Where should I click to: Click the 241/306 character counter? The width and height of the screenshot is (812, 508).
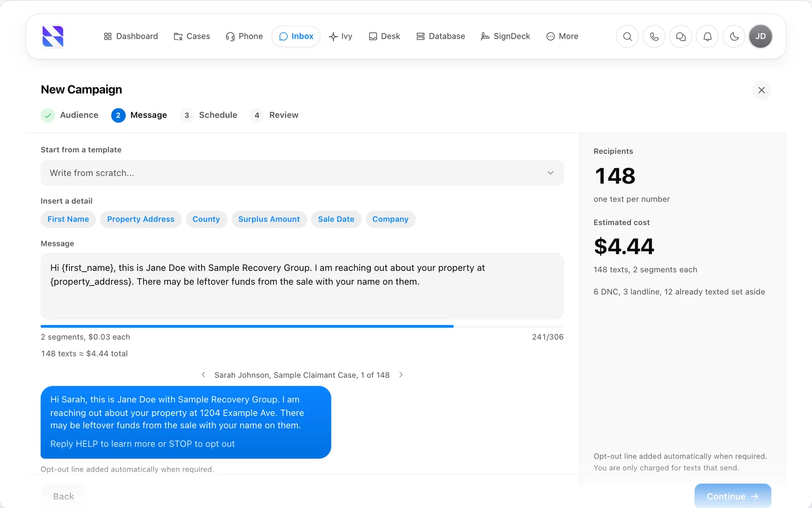[x=548, y=337]
